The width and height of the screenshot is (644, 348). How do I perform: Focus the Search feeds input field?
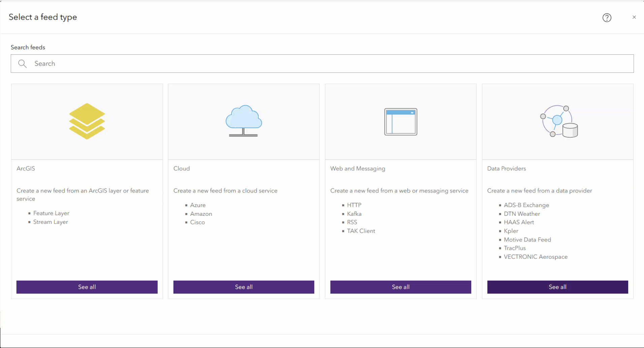[x=322, y=63]
